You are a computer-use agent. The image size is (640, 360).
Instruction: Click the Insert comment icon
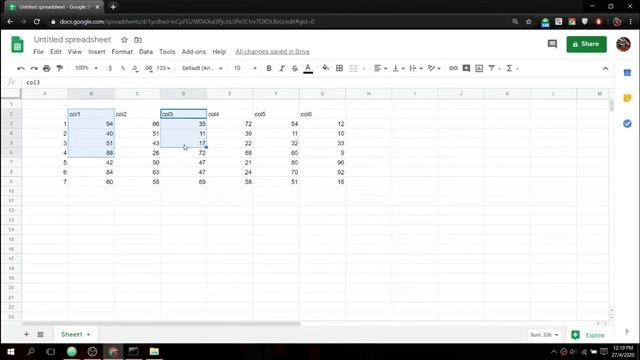[x=466, y=69]
